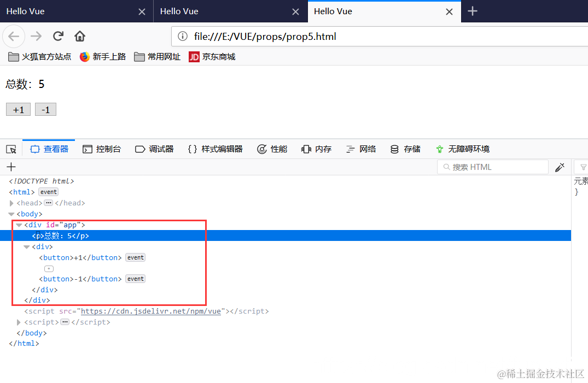Open the 控制台 console tab

click(102, 149)
